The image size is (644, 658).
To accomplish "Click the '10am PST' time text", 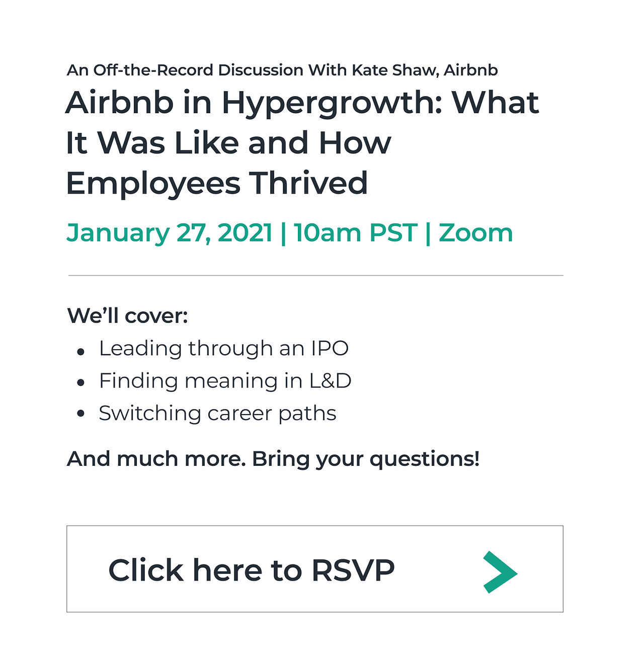I will point(355,233).
